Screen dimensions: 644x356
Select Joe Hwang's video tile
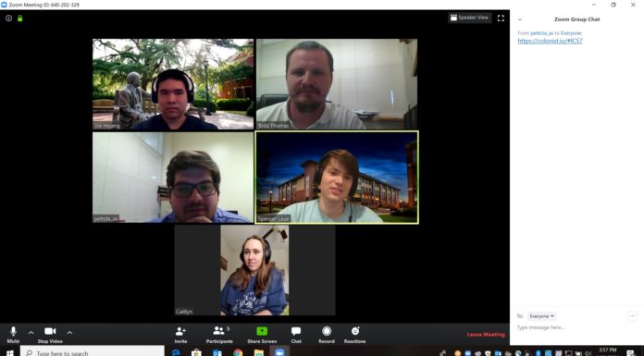(x=173, y=84)
